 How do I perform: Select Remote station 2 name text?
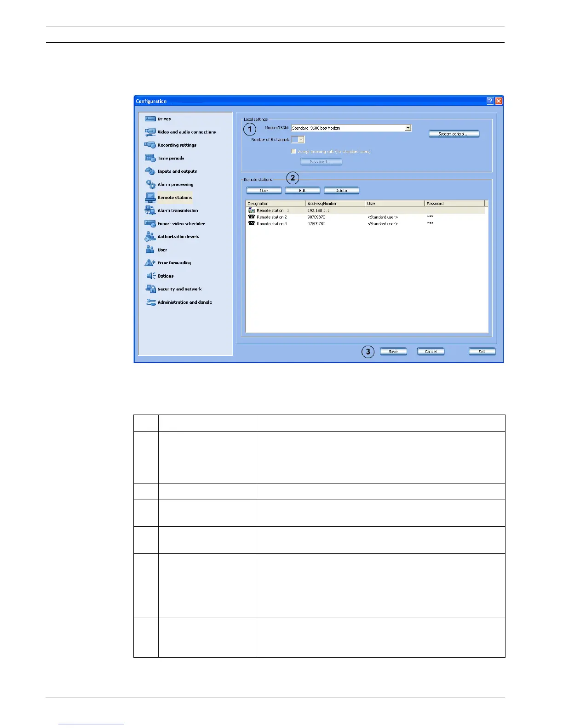pos(271,217)
